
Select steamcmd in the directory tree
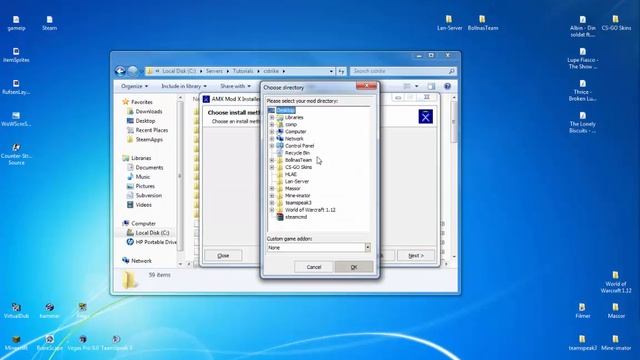(x=296, y=217)
